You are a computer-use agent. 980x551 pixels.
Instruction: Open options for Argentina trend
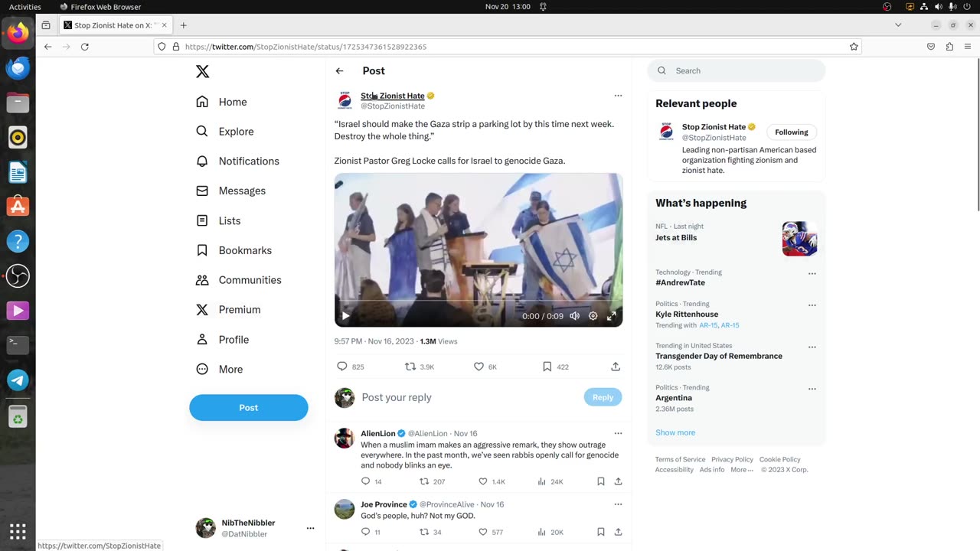[812, 389]
